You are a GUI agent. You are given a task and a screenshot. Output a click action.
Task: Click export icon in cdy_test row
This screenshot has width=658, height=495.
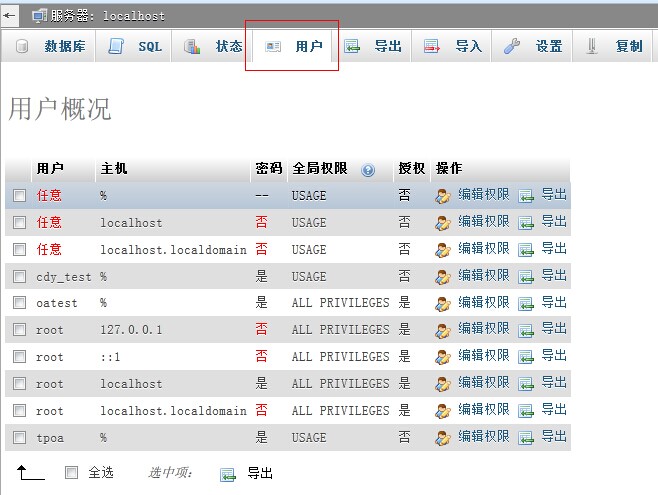click(526, 277)
